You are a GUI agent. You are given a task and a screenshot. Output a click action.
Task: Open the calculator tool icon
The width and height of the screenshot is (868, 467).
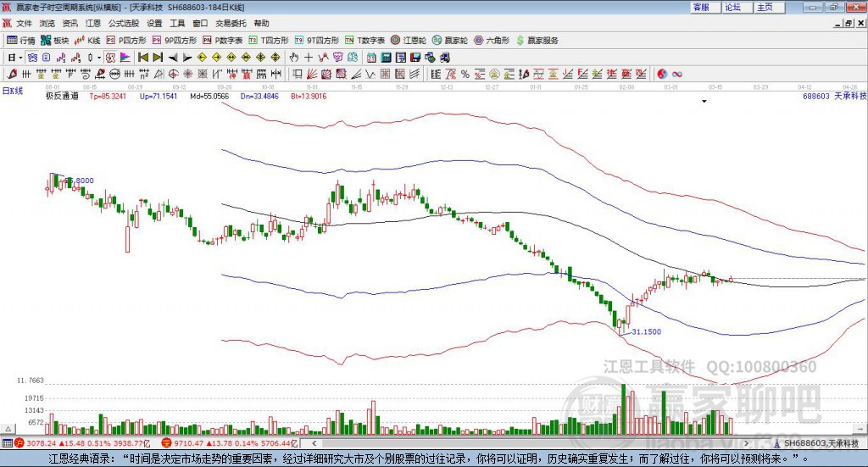pos(387,58)
